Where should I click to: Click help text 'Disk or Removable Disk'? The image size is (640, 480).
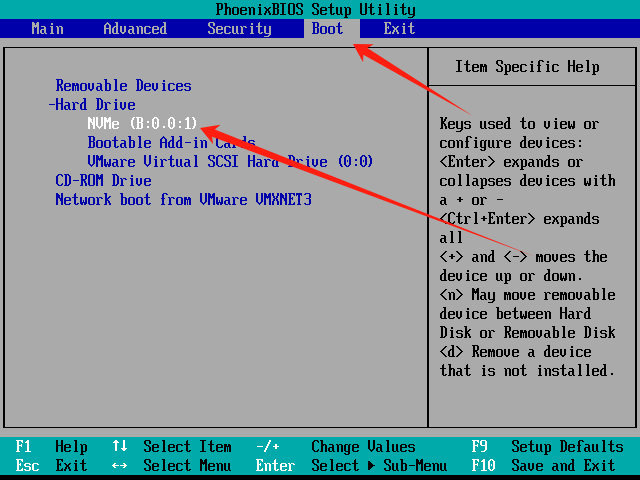tap(527, 333)
